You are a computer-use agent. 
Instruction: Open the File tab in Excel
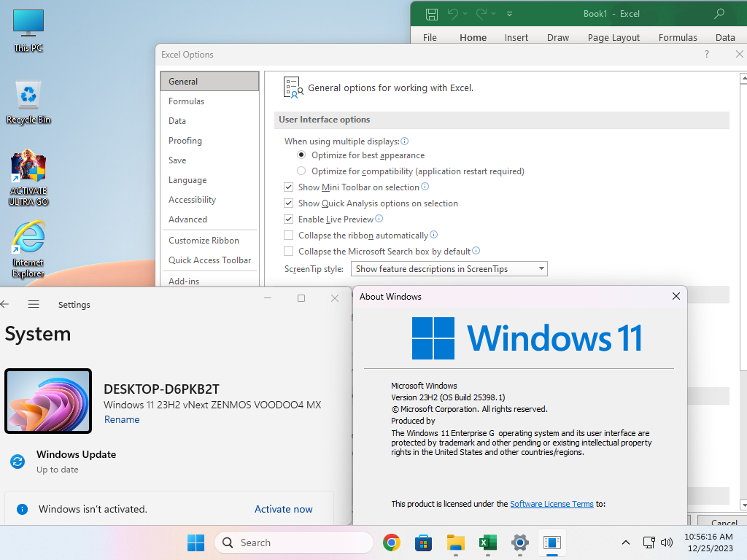coord(430,37)
